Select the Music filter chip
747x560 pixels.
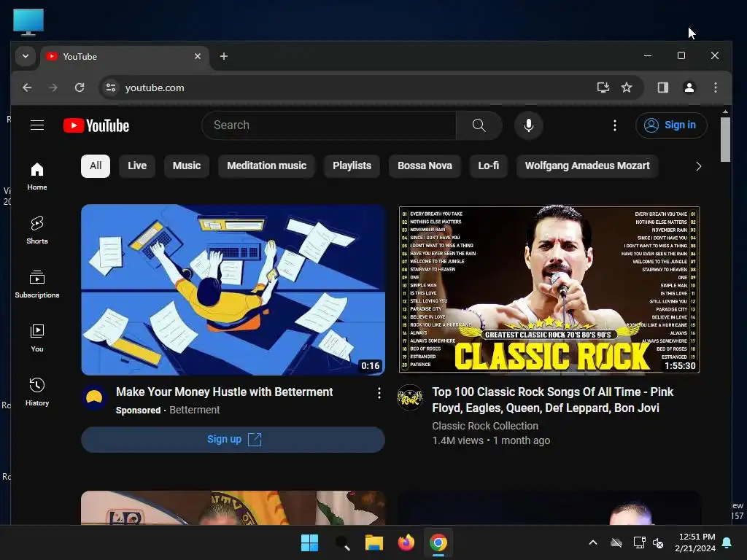(x=186, y=166)
